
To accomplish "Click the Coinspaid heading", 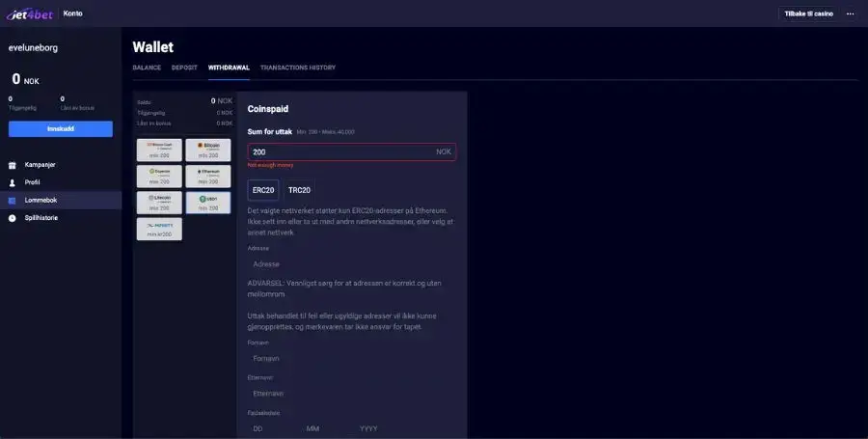I will click(268, 109).
